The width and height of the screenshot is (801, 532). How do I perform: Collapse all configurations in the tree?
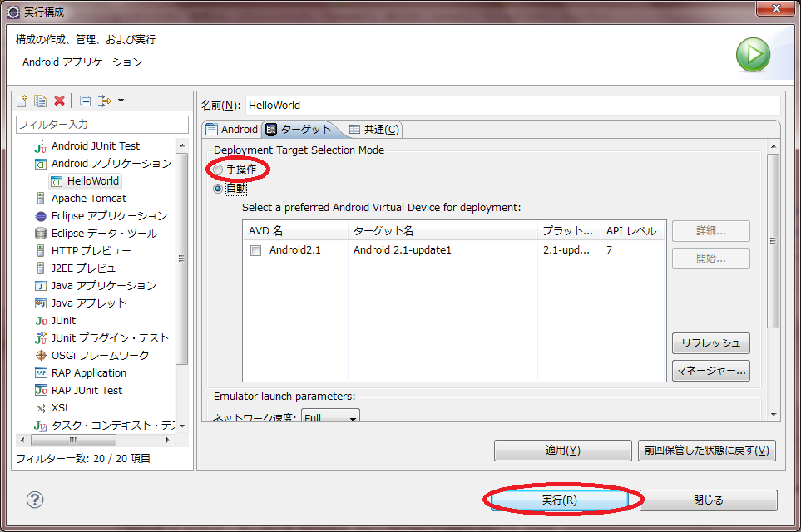pos(86,101)
